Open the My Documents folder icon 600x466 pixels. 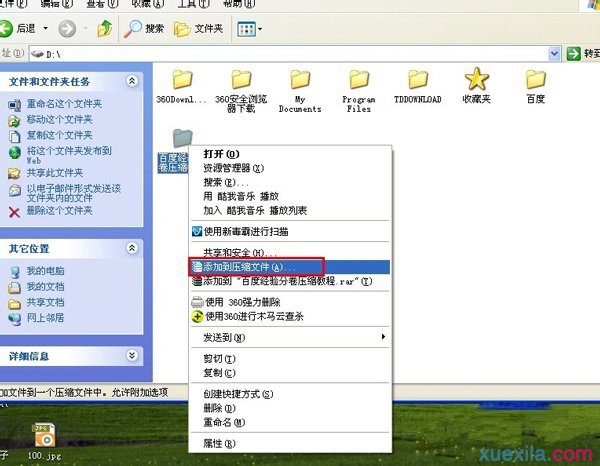pos(300,80)
